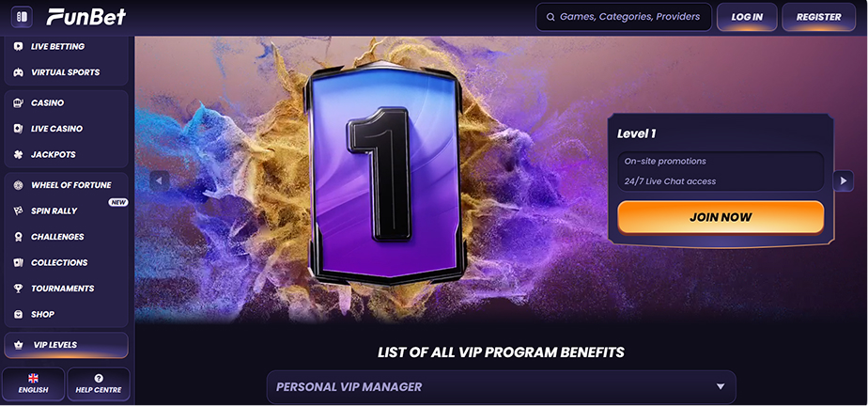Open the Shop bag icon

point(18,315)
